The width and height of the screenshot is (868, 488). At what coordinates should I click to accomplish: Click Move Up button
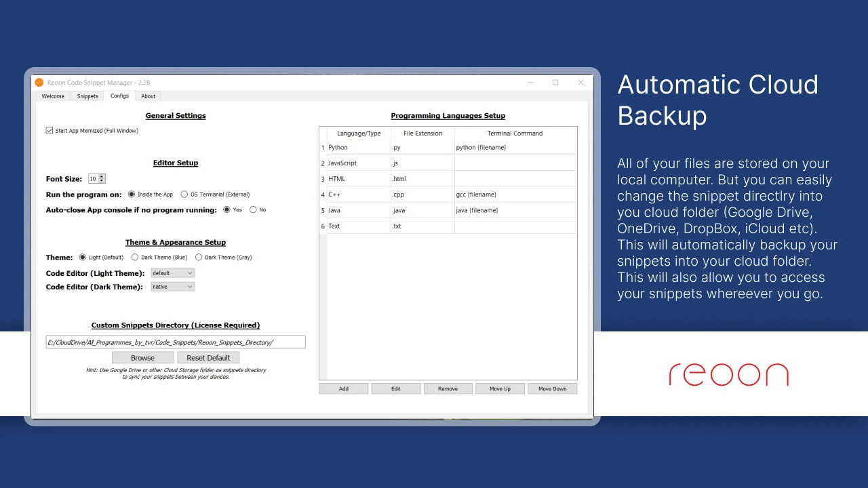click(500, 389)
